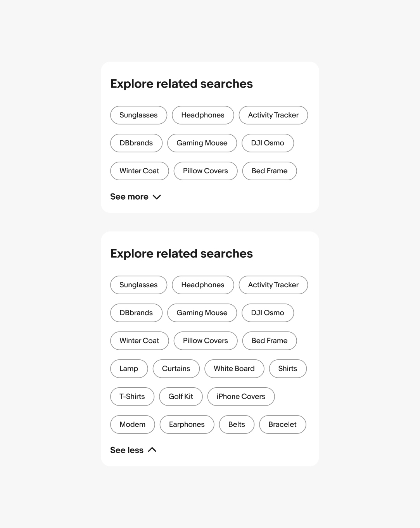Select the T-Shirts search chip
The width and height of the screenshot is (420, 528).
point(132,397)
